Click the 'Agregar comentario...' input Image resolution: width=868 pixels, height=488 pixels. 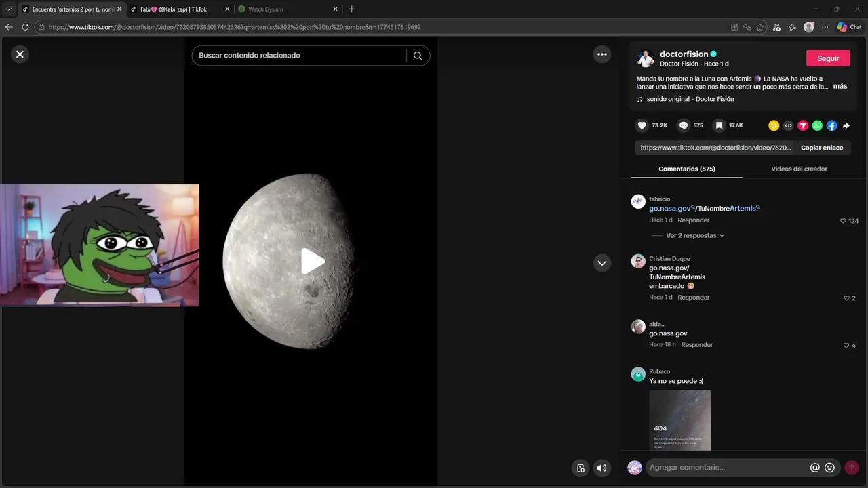pos(727,468)
